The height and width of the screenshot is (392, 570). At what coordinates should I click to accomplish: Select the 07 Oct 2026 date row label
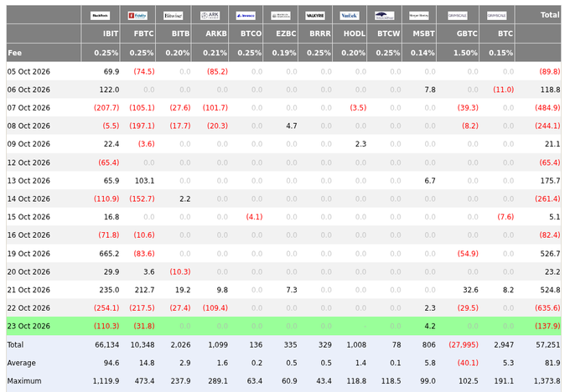(x=28, y=108)
